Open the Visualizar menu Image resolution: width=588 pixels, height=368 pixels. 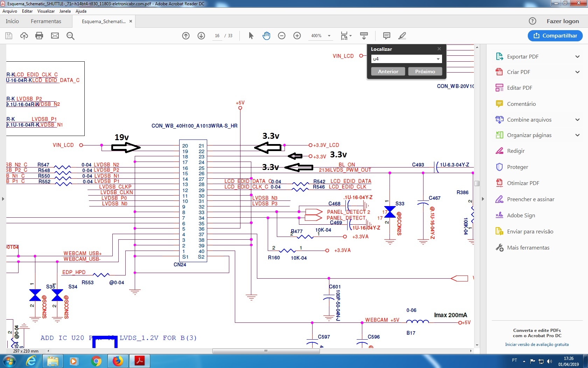(x=46, y=11)
